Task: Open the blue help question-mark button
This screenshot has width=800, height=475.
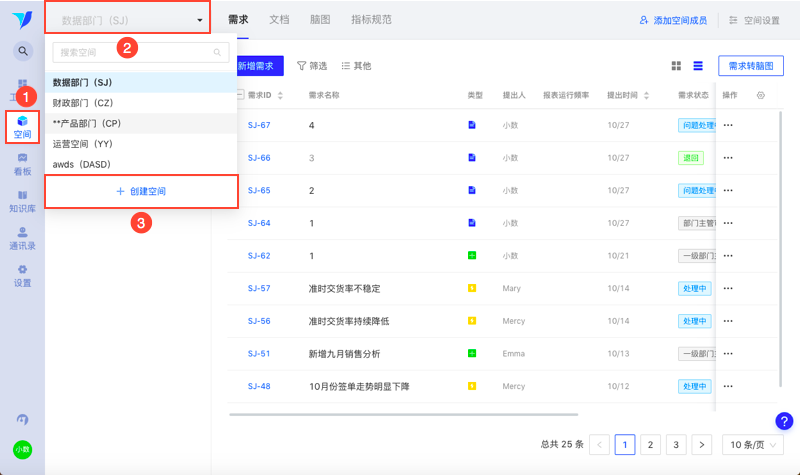Action: click(x=784, y=421)
